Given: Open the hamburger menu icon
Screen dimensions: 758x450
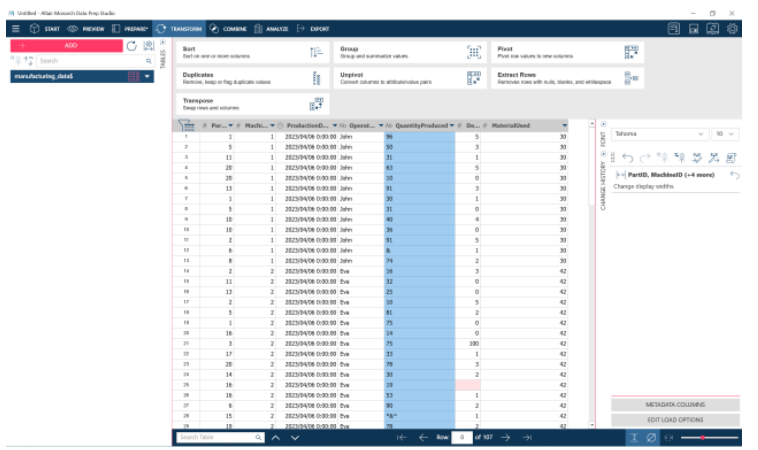Looking at the screenshot, I should click(x=16, y=29).
